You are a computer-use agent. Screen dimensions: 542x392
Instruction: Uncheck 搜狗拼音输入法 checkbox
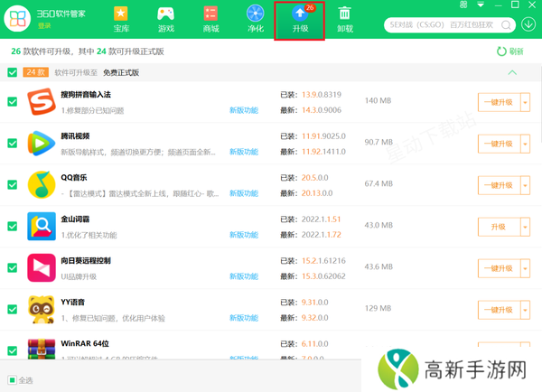tap(13, 102)
